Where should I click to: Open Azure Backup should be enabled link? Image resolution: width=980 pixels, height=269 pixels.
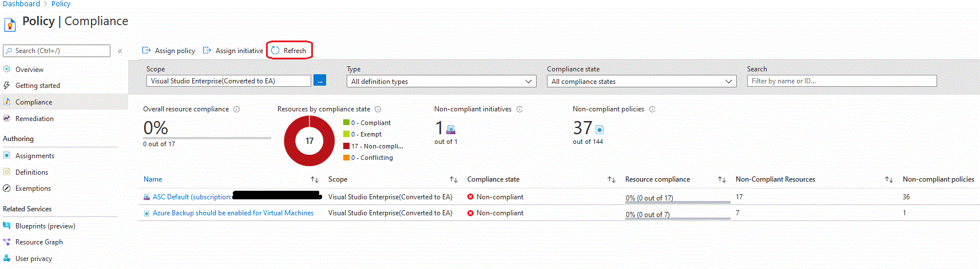click(x=233, y=213)
